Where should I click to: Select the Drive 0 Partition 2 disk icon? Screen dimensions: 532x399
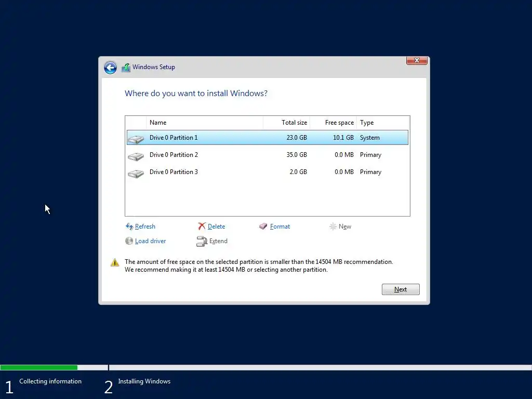click(x=136, y=156)
